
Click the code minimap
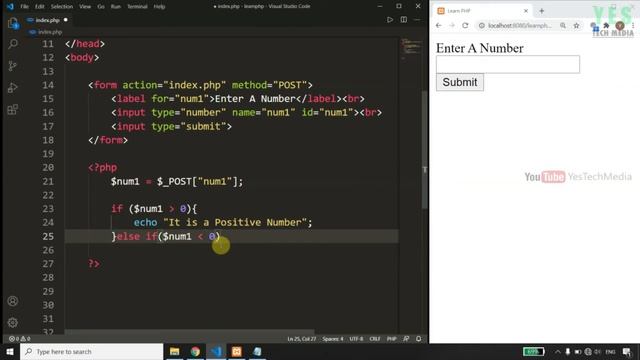tap(410, 48)
